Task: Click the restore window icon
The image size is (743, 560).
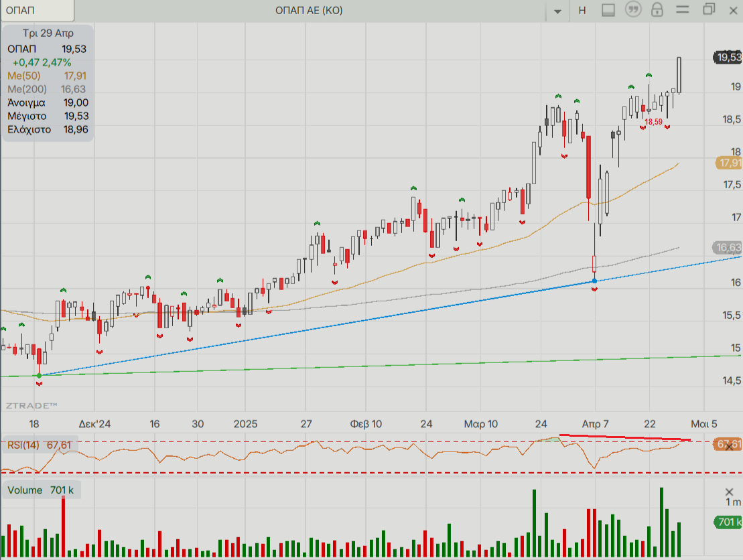Action: [x=709, y=9]
